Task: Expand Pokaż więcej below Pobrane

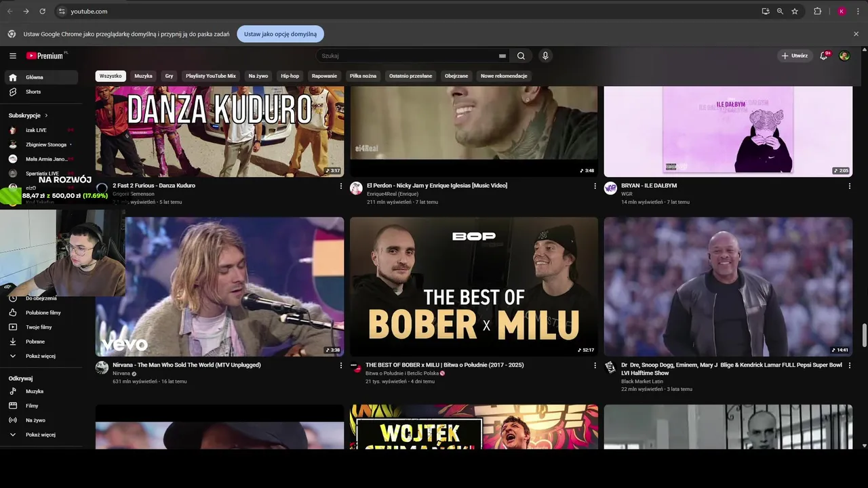Action: [43, 356]
